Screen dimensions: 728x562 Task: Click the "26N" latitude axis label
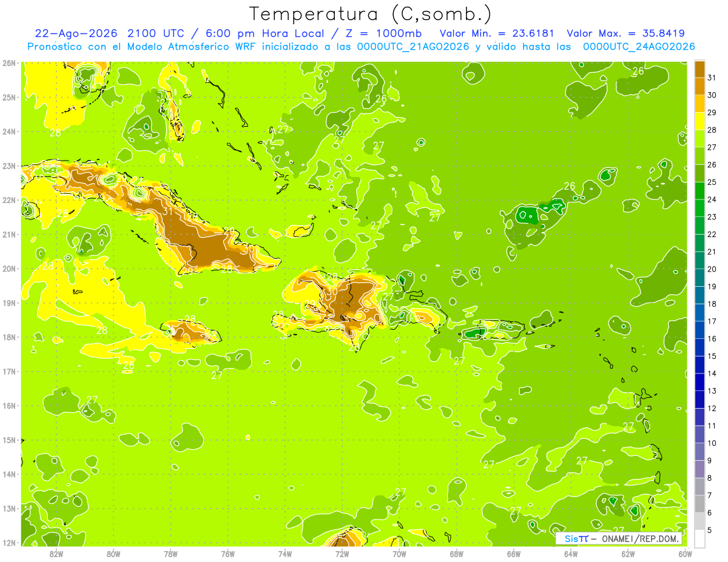pos(8,63)
